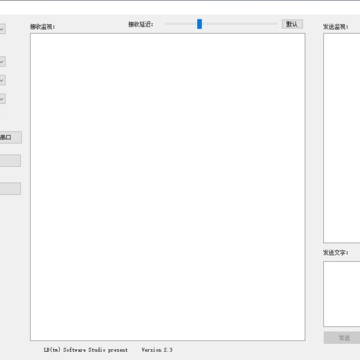Click inside the 发送文字 send text box

[x=342, y=294]
